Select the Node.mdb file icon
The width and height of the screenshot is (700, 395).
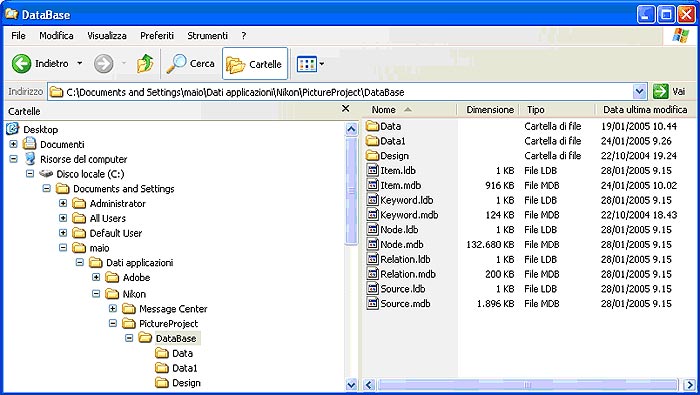point(372,244)
